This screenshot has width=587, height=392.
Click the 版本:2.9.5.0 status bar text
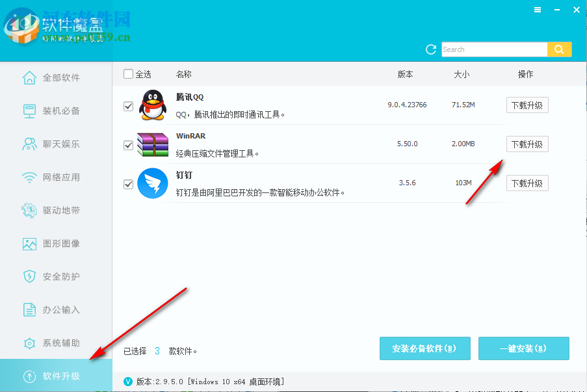tap(210, 382)
